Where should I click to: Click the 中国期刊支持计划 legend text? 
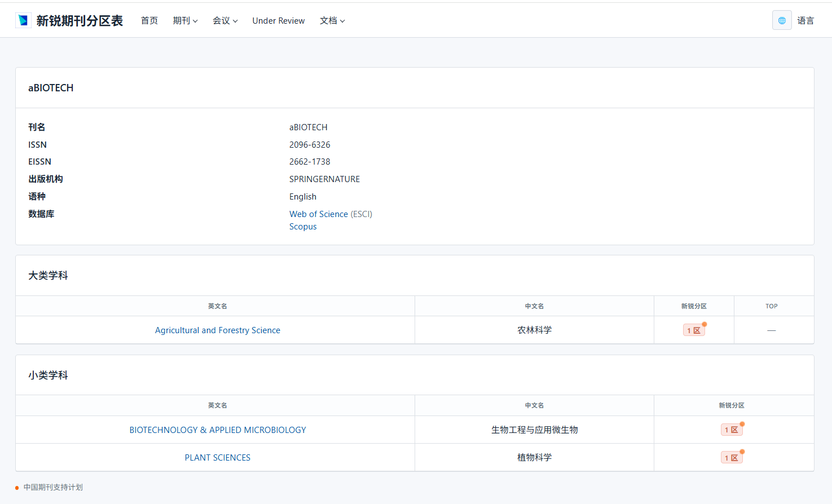pyautogui.click(x=53, y=488)
